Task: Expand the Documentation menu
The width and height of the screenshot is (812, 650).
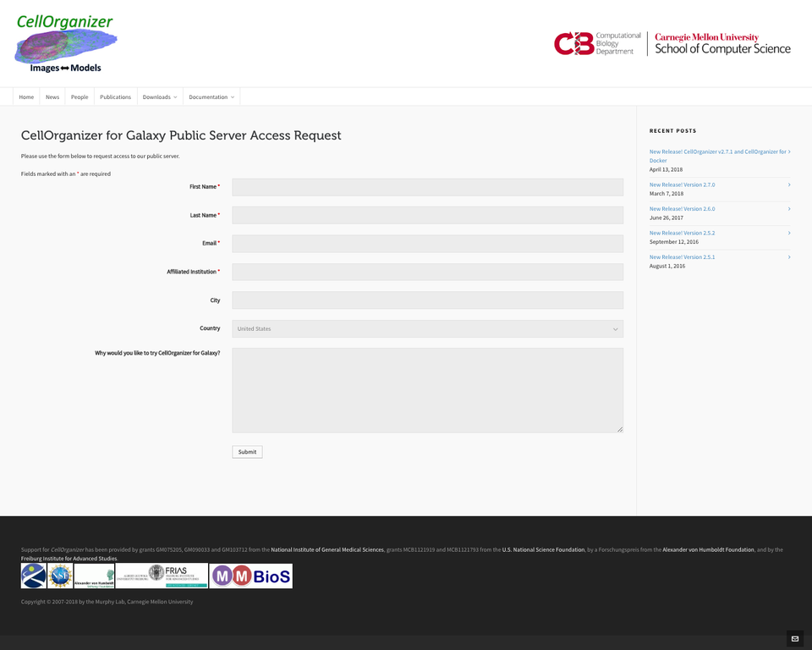Action: coord(211,97)
